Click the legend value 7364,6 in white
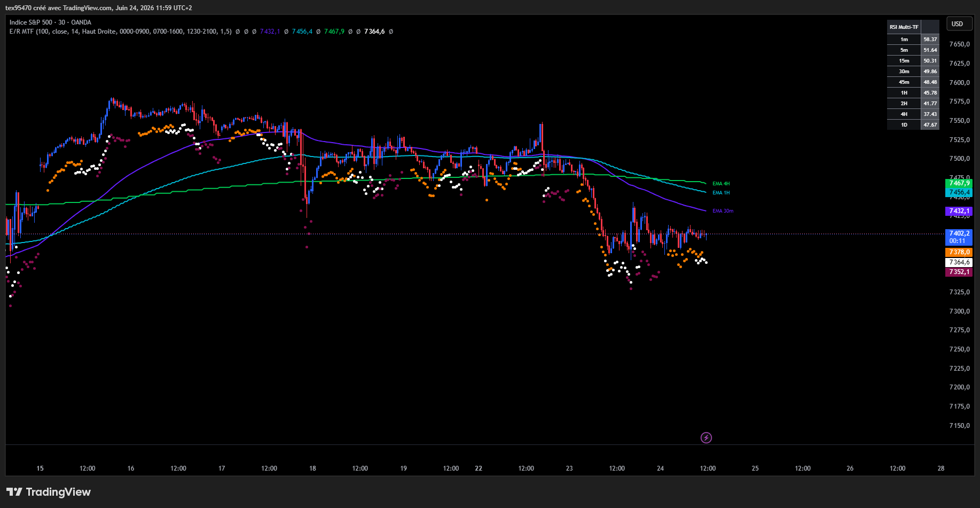 [374, 32]
